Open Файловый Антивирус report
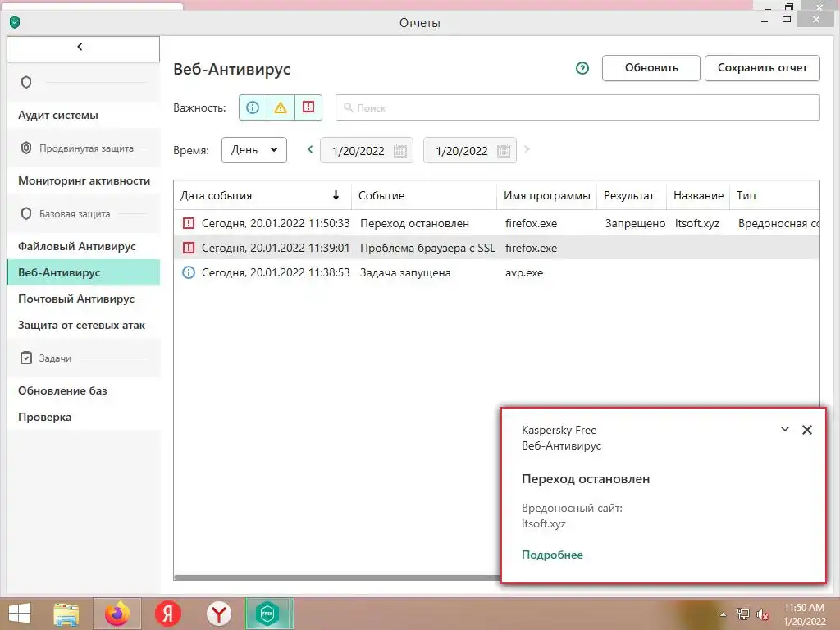 tap(83, 246)
